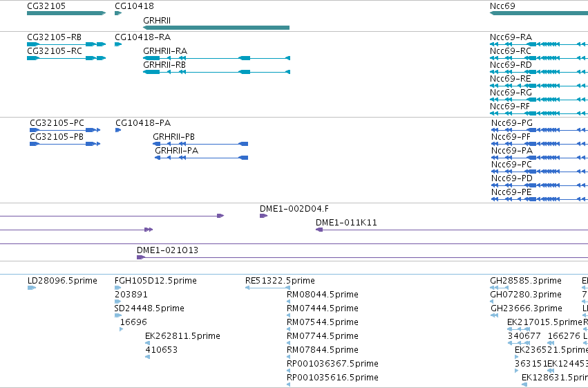Click the FGH105D12.5prime EST label
This screenshot has width=588, height=388.
pyautogui.click(x=155, y=281)
